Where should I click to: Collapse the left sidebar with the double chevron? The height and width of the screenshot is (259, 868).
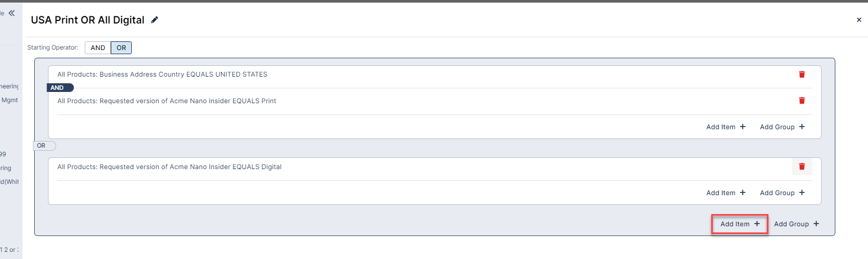[x=12, y=13]
